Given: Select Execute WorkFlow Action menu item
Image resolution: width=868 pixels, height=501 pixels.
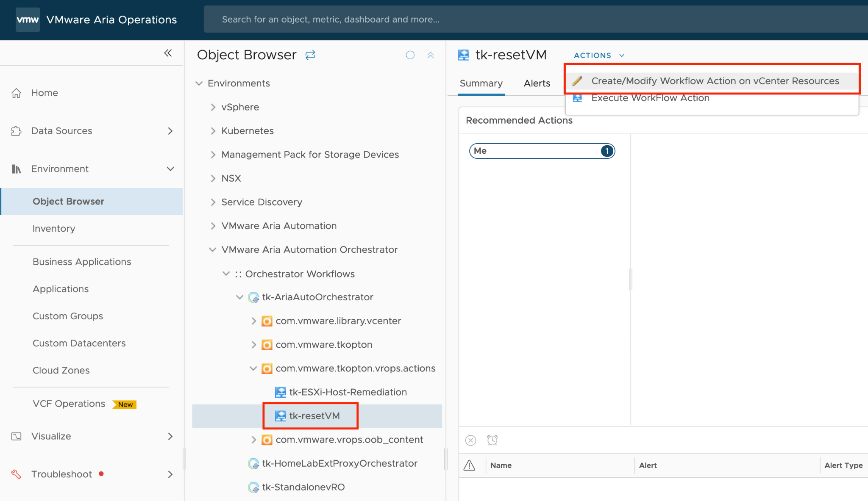Looking at the screenshot, I should 712,98.
